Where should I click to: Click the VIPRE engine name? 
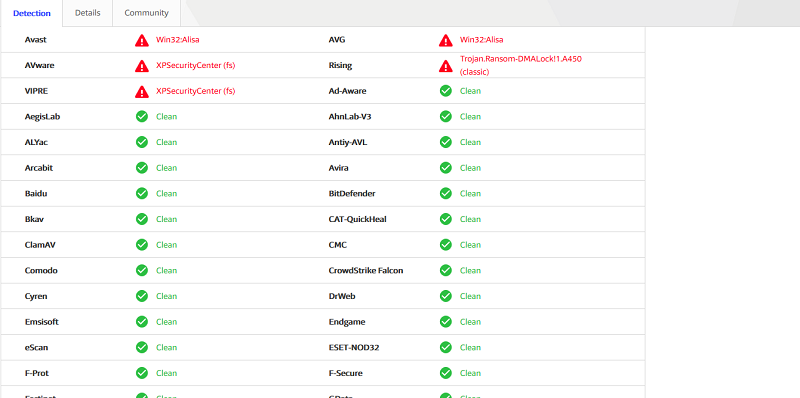pos(36,91)
